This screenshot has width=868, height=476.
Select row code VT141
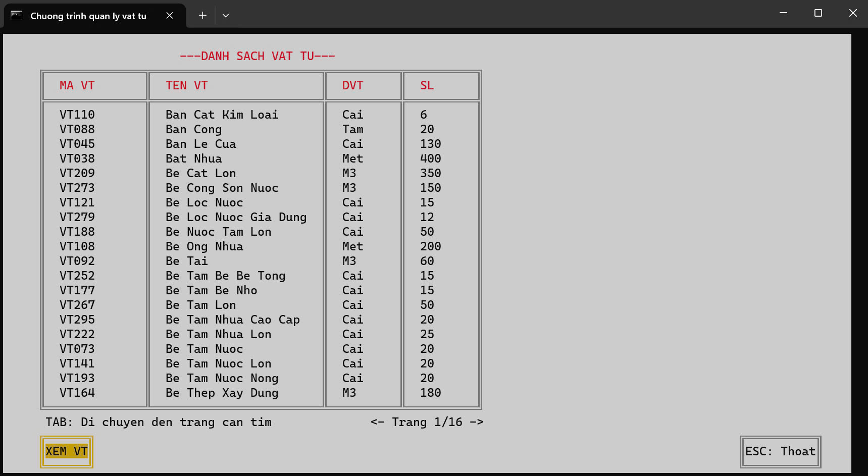(77, 364)
